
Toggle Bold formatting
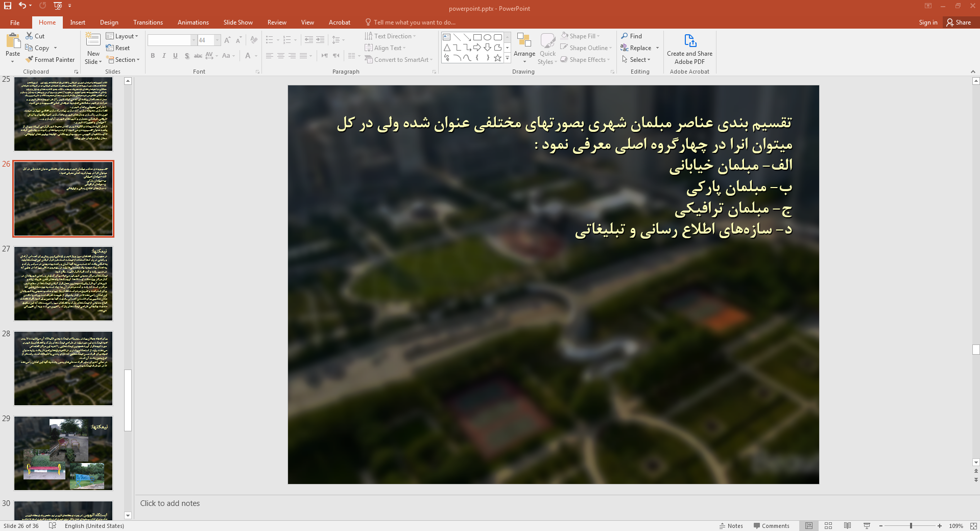coord(153,56)
